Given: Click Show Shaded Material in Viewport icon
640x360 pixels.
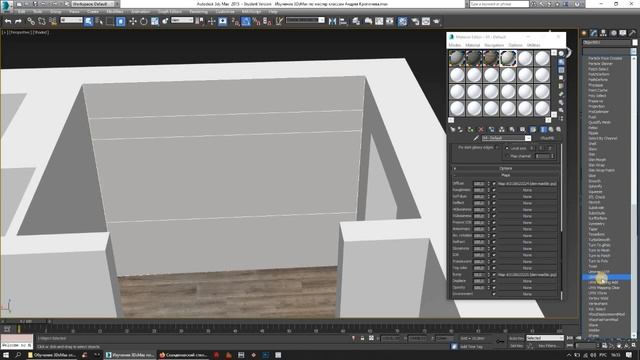Looking at the screenshot, I should click(533, 129).
